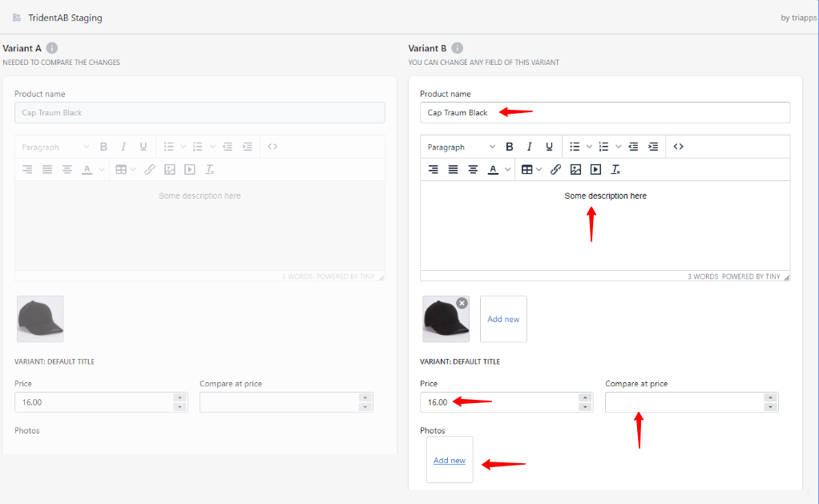
Task: Open the info icon beside Variant A
Action: [52, 48]
